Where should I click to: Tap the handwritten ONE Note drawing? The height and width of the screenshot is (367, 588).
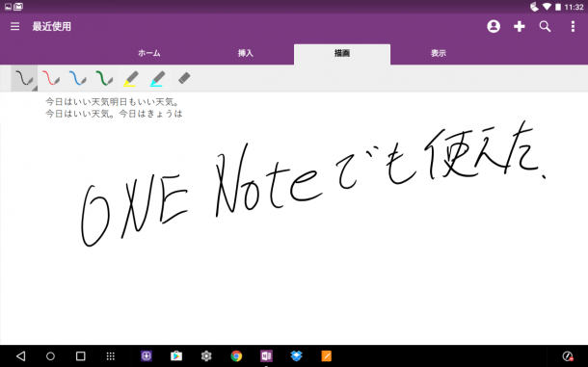313,184
